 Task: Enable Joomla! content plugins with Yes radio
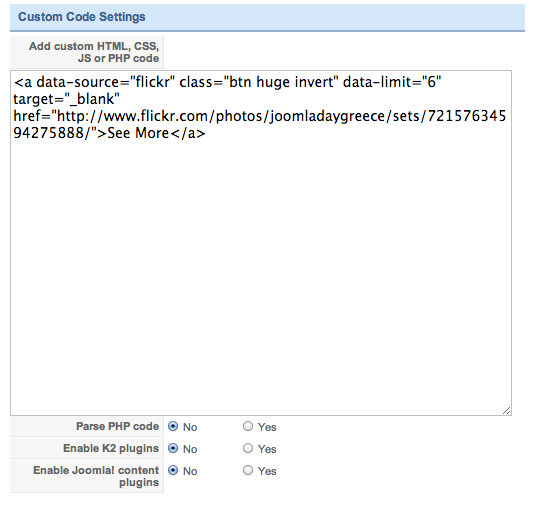[x=248, y=471]
